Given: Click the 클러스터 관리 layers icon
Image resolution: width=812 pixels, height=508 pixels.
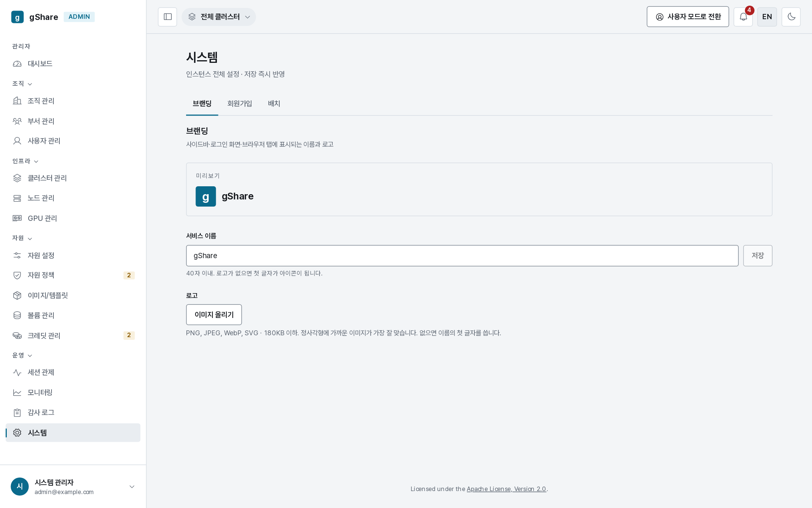Looking at the screenshot, I should pyautogui.click(x=17, y=178).
